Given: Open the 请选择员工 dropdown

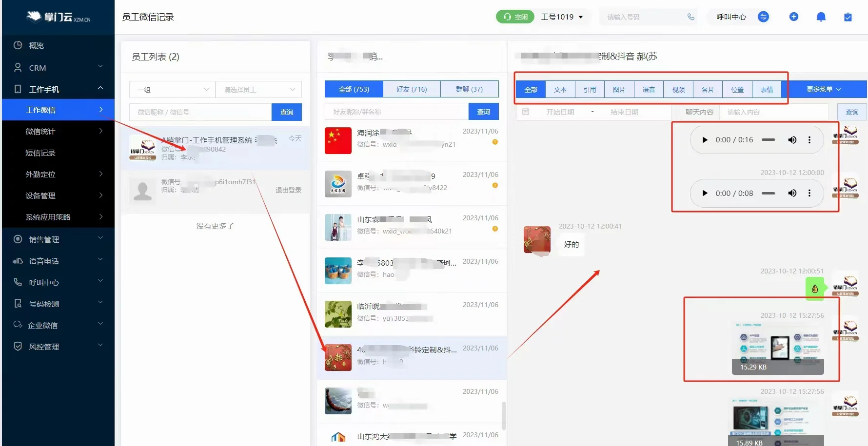Looking at the screenshot, I should coord(258,89).
